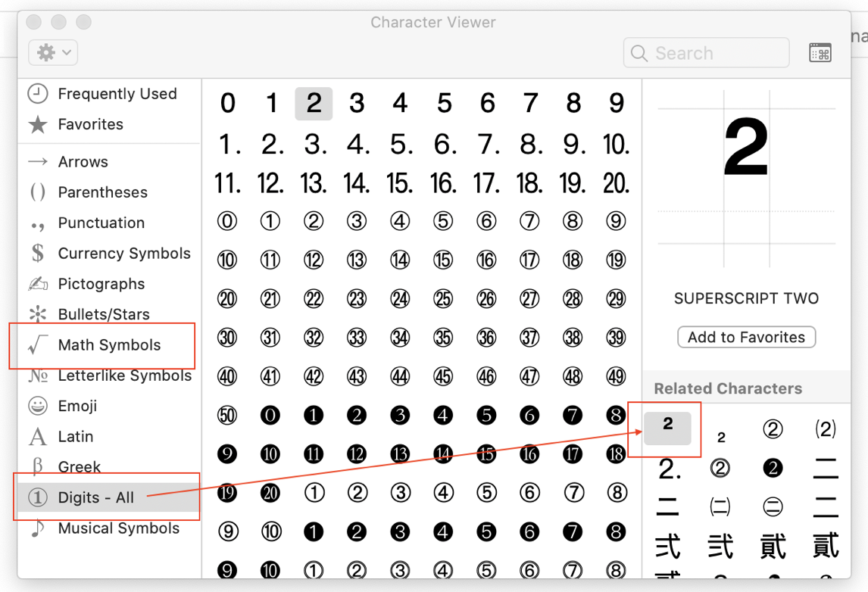Select the negative circled digit zero ⓿

[x=270, y=415]
